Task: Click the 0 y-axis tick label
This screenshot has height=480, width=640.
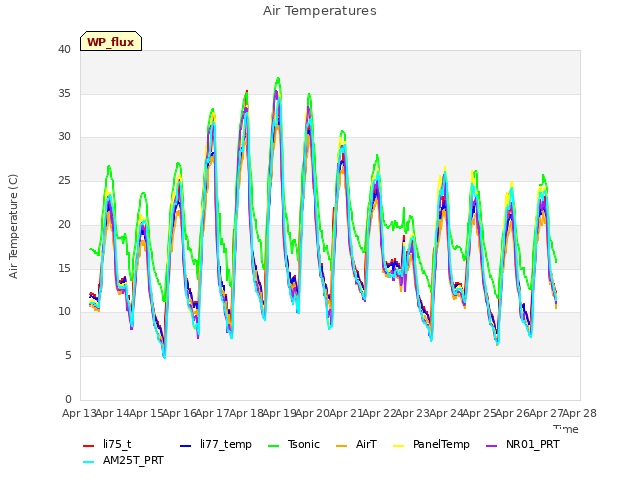Action: point(68,399)
